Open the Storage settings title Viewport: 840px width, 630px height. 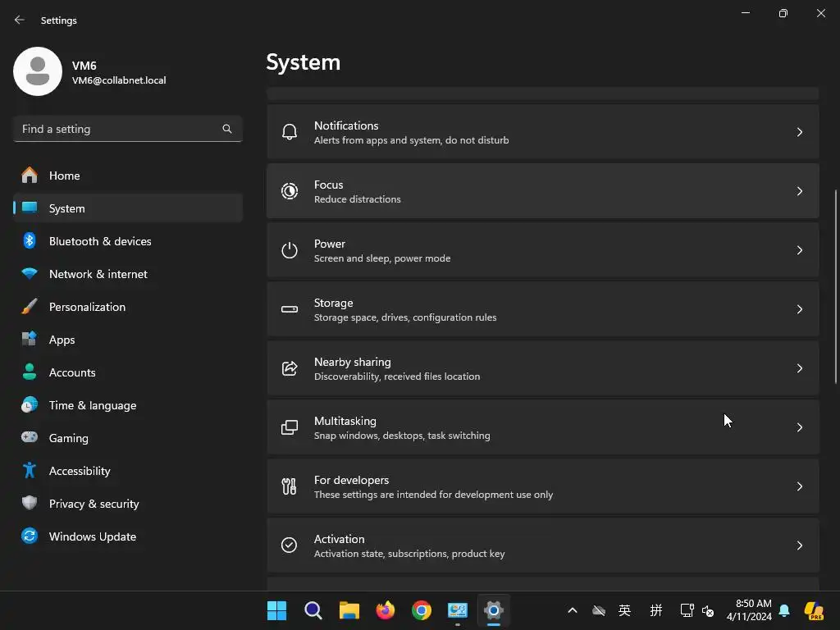tap(333, 303)
